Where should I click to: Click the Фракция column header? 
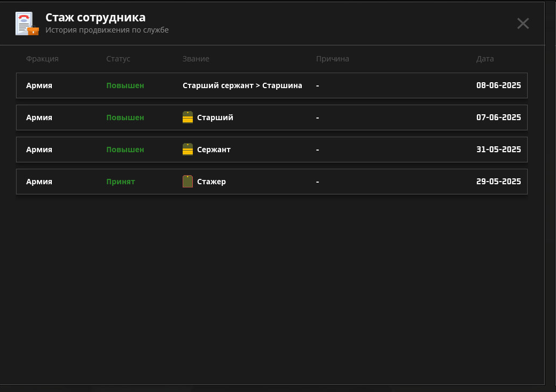42,59
